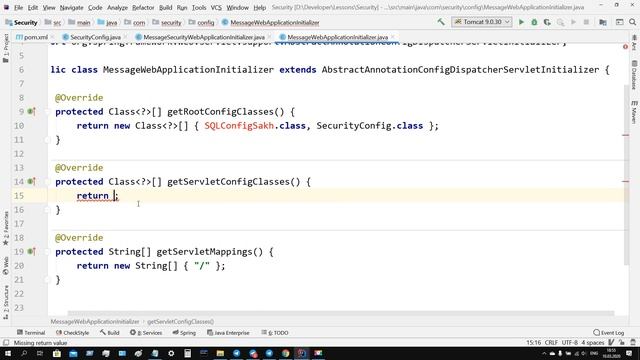Close the pom.xml tab

coord(53,37)
